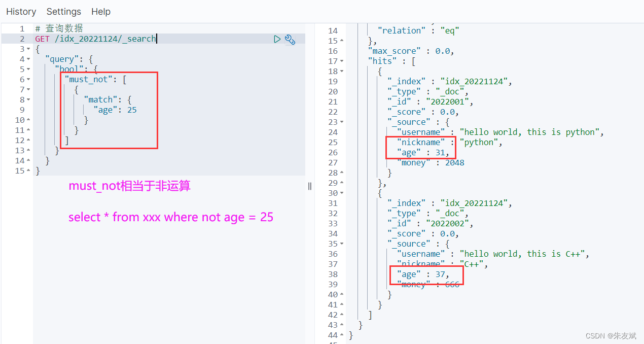The image size is (644, 344).
Task: Click the comment line "# 查询数据"
Action: 59,29
